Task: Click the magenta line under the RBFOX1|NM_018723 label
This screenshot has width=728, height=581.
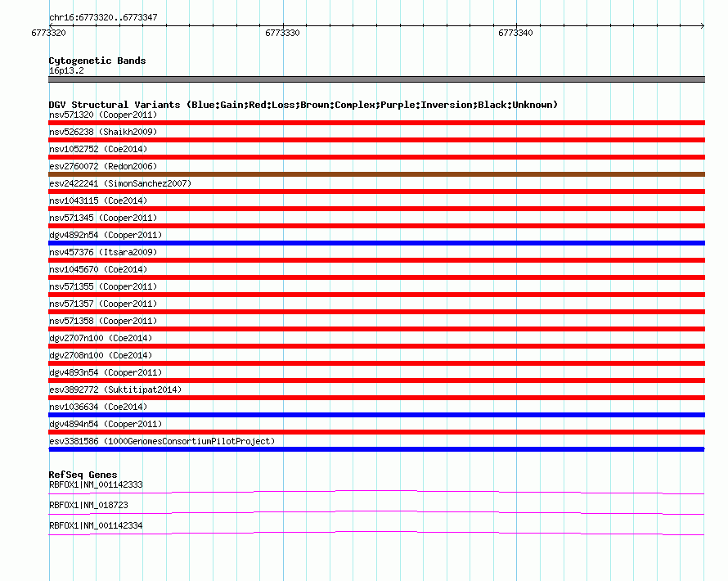Action: coord(376,513)
